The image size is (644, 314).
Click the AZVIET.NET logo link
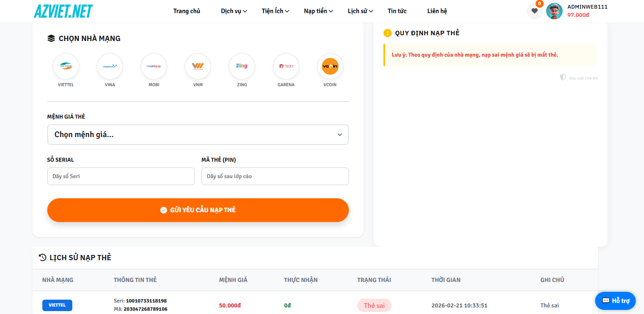click(x=63, y=11)
